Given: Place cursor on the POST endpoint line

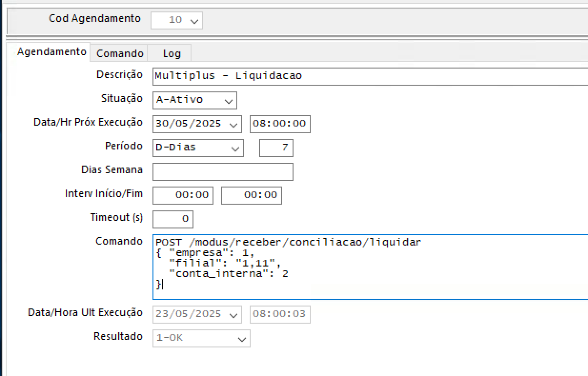Looking at the screenshot, I should click(x=288, y=242).
